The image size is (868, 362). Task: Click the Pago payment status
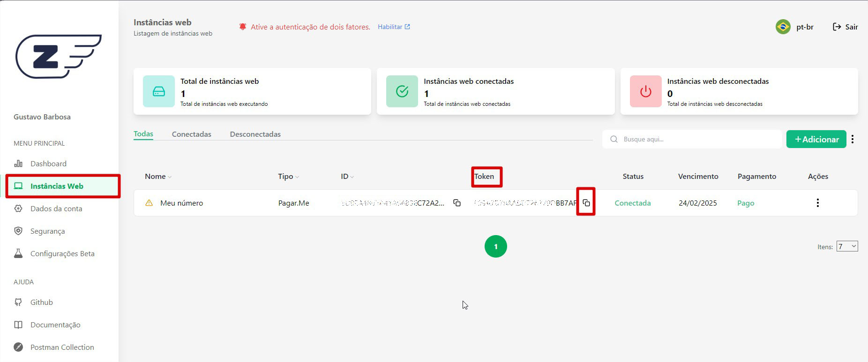pos(746,203)
